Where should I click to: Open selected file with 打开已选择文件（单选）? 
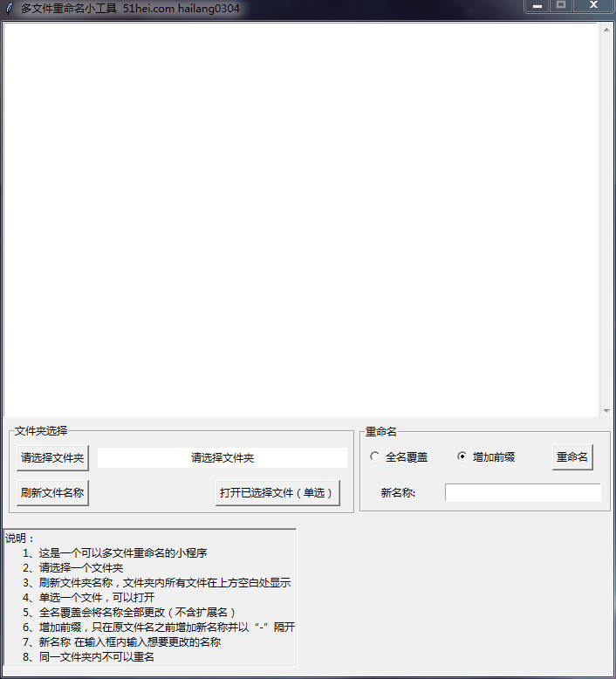coord(277,492)
